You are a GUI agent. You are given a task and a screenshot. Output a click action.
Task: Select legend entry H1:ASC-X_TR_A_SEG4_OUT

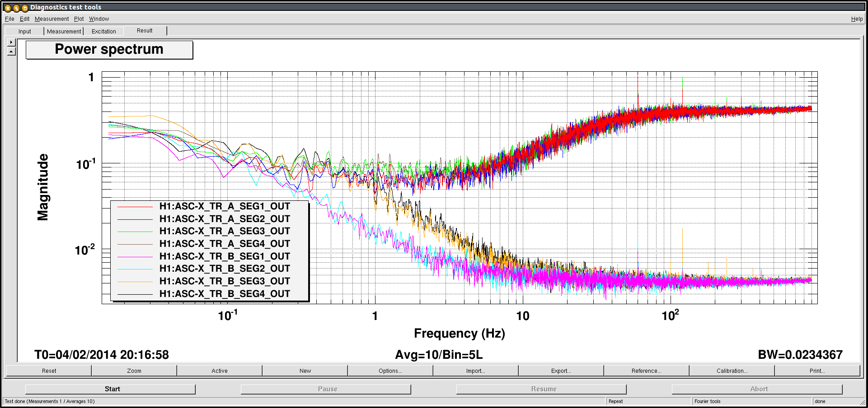coord(225,244)
